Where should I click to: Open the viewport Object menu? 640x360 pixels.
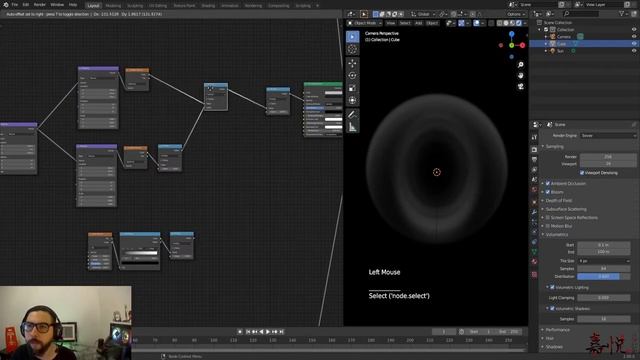432,23
